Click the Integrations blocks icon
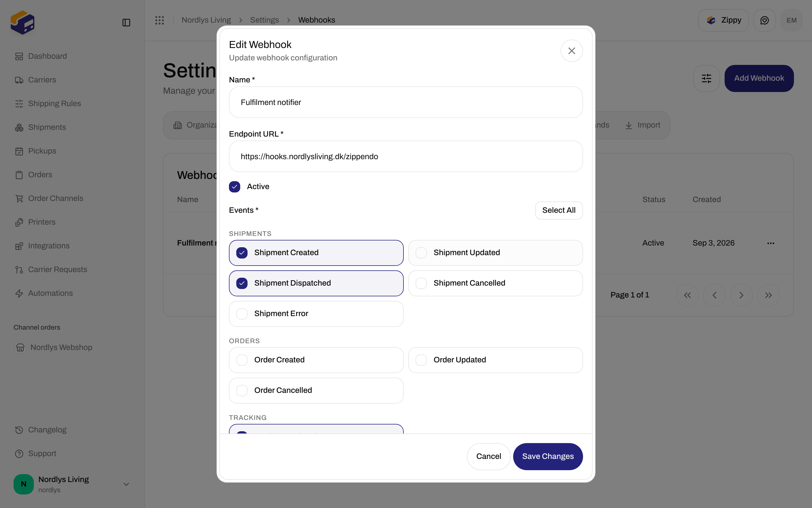 [19, 246]
